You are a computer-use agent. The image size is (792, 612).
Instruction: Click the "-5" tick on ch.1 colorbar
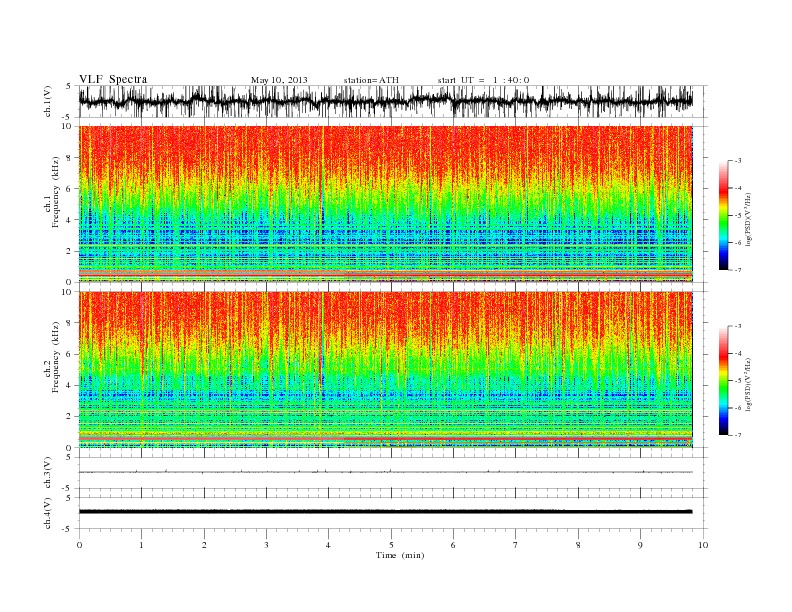[737, 216]
